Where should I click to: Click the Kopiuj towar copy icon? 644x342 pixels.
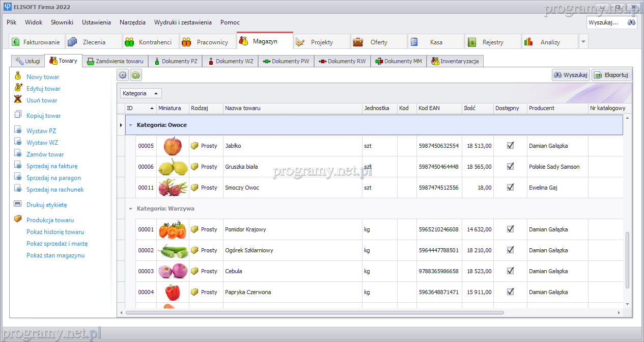coord(18,115)
